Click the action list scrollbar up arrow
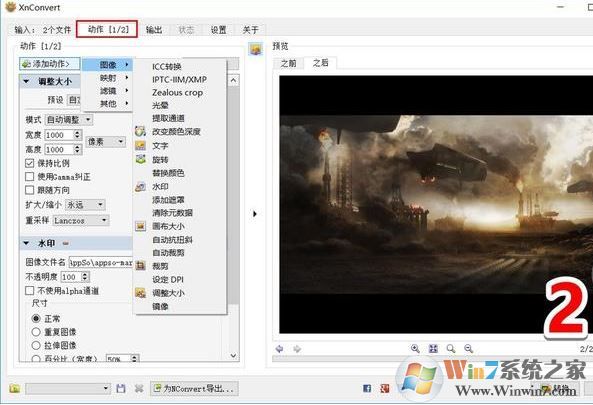 [x=234, y=80]
